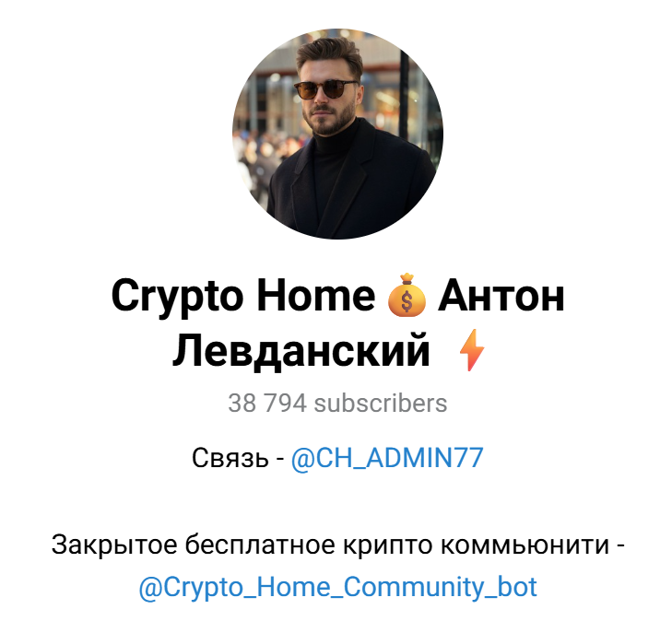Click the word 'Закрытое' in description

point(114,545)
